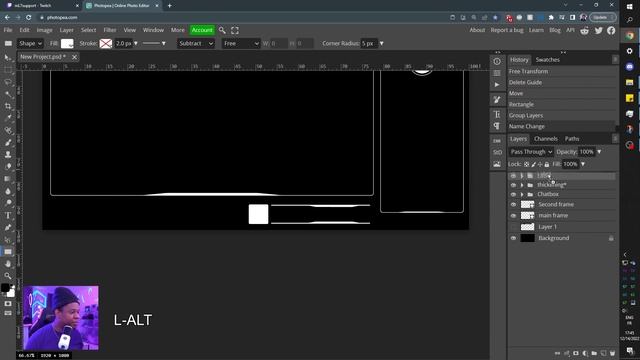The width and height of the screenshot is (640, 360).
Task: Show Layer 1 by clicking its visibility box
Action: click(513, 227)
